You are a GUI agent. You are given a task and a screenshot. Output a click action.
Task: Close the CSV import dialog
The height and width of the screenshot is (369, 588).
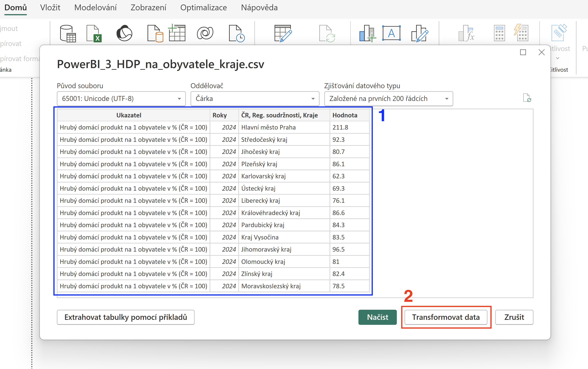541,52
